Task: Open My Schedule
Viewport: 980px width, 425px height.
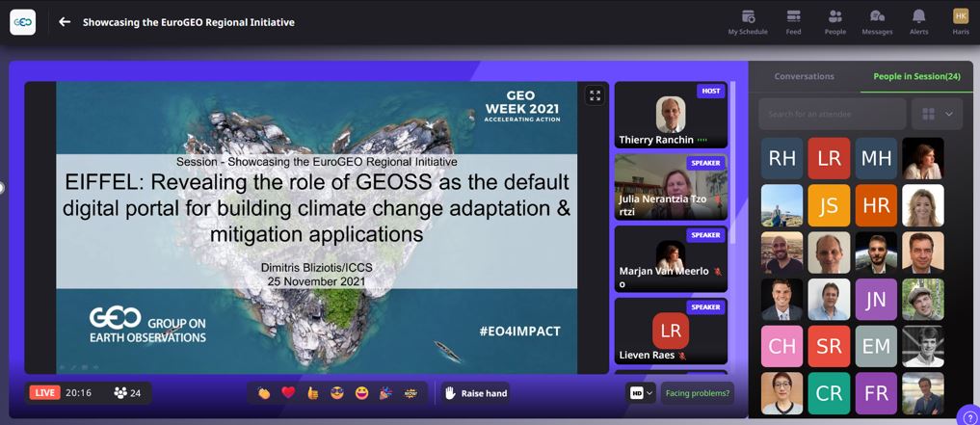Action: 748,22
